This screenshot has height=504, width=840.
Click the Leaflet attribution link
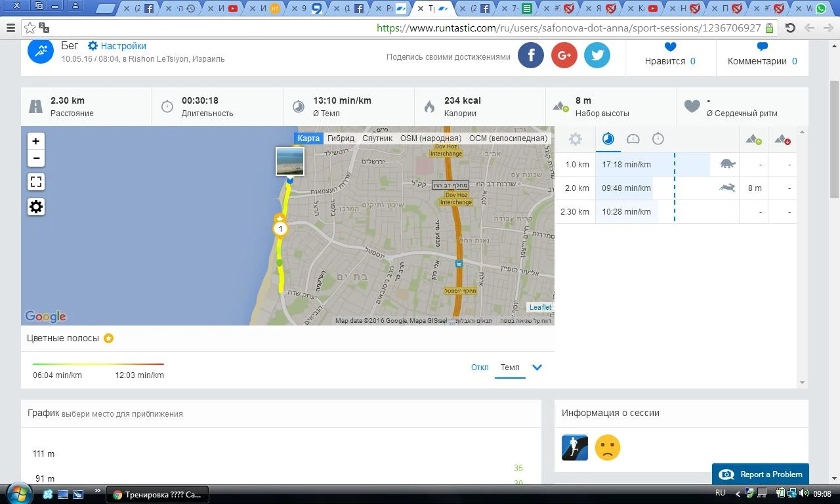point(541,307)
